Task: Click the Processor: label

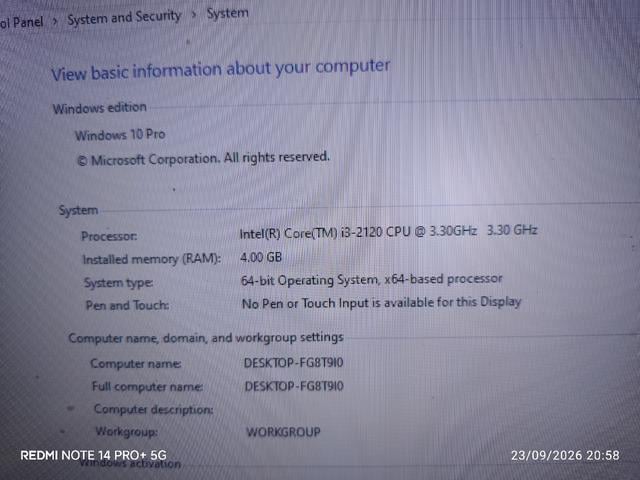Action: point(109,236)
